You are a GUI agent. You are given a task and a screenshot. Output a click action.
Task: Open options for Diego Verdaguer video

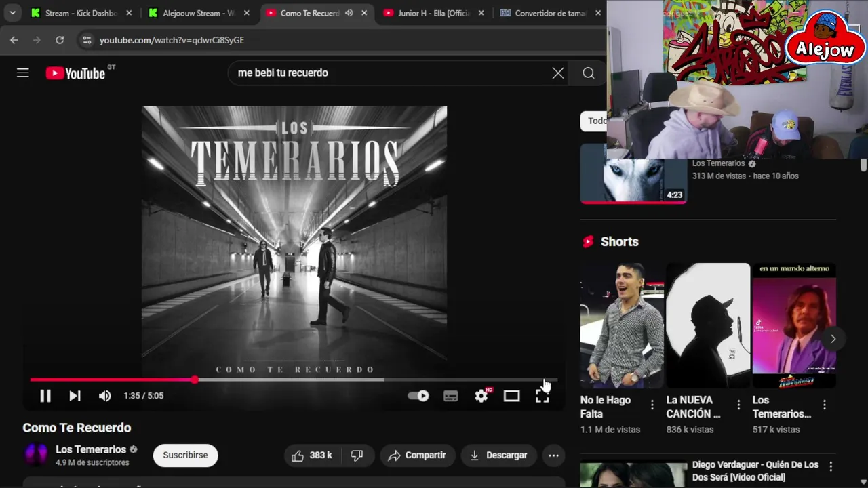pos(831,466)
